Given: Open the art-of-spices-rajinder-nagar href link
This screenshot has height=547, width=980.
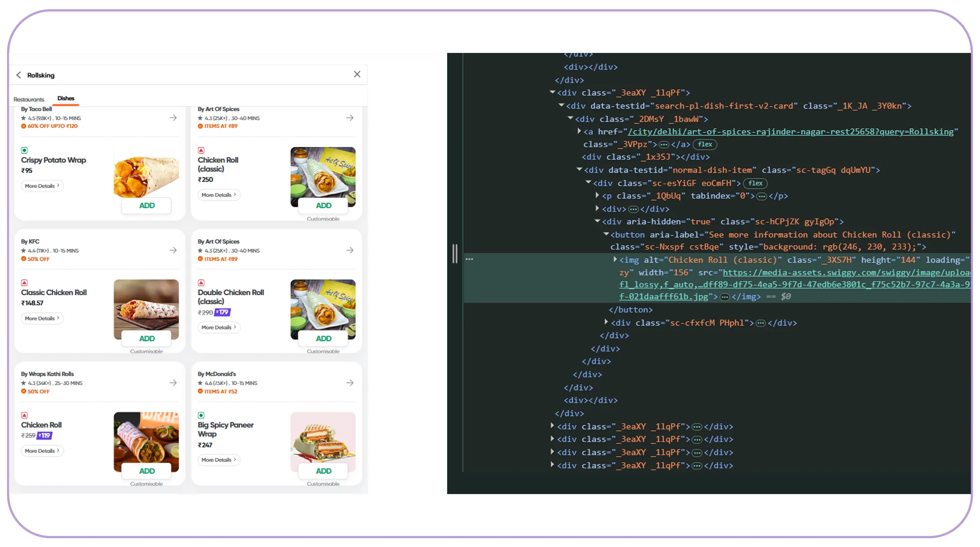Looking at the screenshot, I should click(x=791, y=131).
